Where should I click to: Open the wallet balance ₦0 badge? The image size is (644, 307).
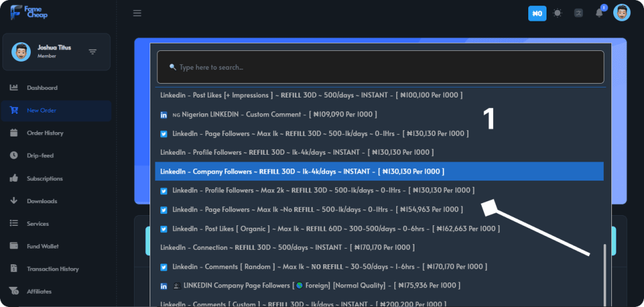[537, 14]
